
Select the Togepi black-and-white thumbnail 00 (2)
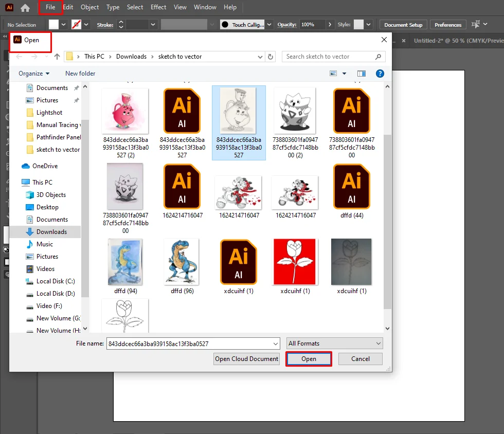[x=295, y=111]
